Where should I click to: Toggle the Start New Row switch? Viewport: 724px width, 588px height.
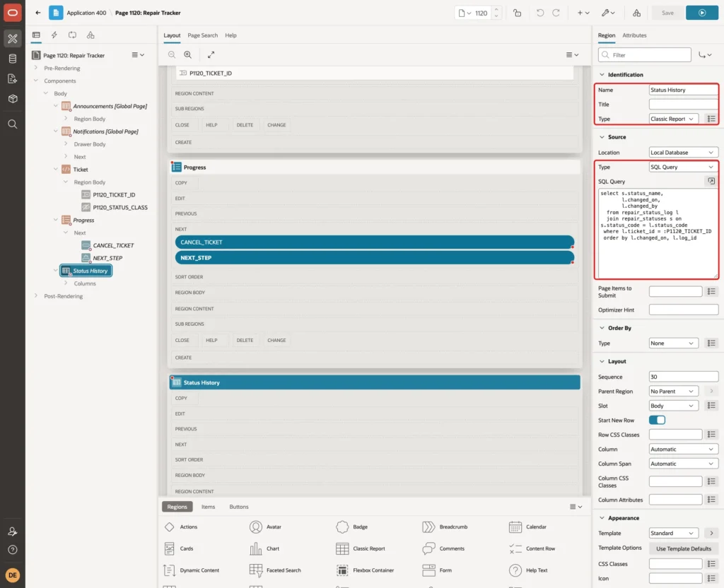coord(657,420)
